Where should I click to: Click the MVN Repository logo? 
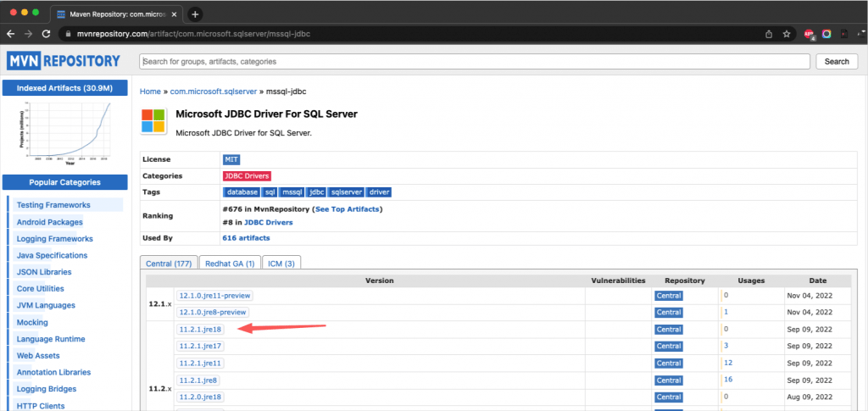(x=64, y=61)
